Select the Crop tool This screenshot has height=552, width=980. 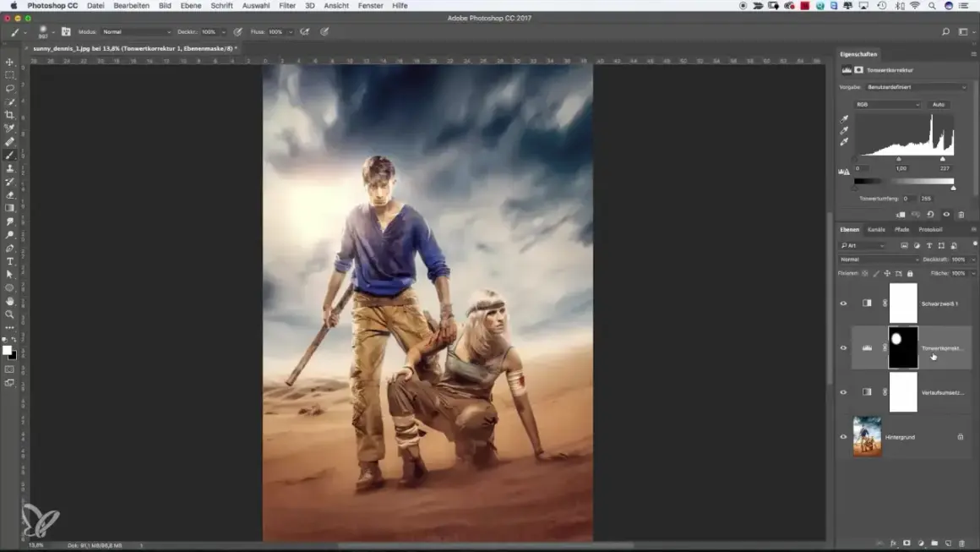click(9, 115)
